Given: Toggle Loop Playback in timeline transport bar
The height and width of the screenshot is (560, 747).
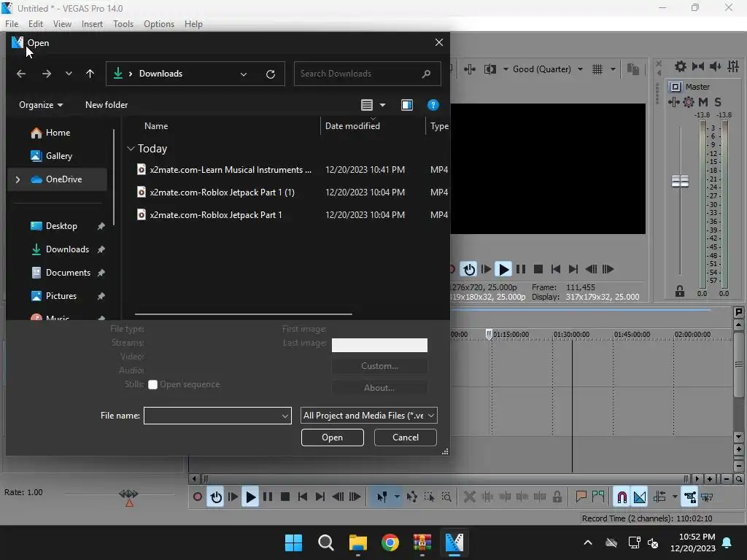Looking at the screenshot, I should click(216, 497).
